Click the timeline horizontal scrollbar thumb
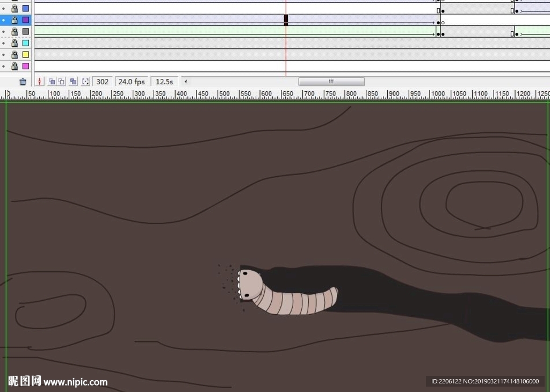Screen dimensions: 550x392 pos(331,82)
